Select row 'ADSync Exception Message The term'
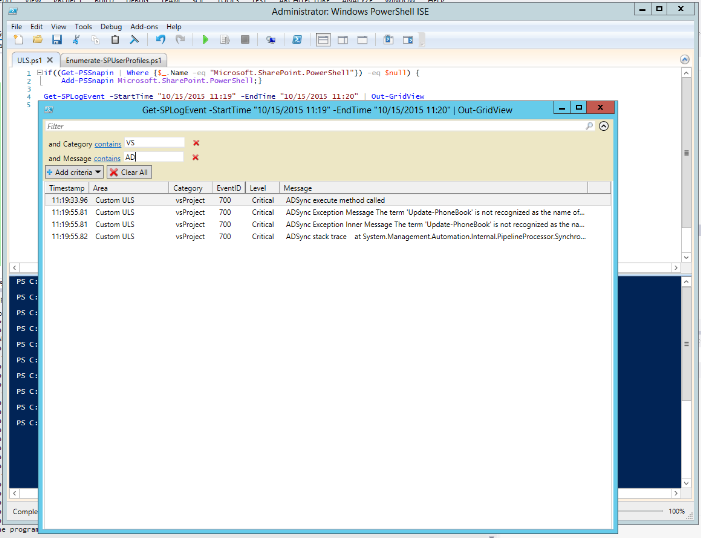Image resolution: width=701 pixels, height=538 pixels. click(x=328, y=212)
